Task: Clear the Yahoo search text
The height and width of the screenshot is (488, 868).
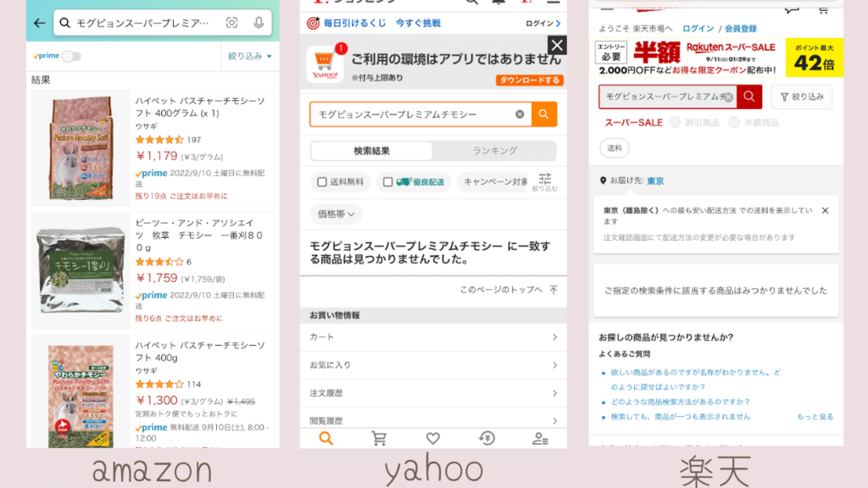Action: [x=520, y=114]
